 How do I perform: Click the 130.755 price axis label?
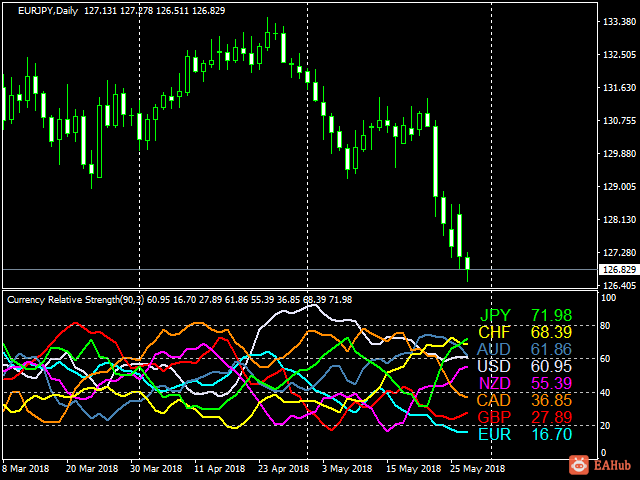(619, 121)
